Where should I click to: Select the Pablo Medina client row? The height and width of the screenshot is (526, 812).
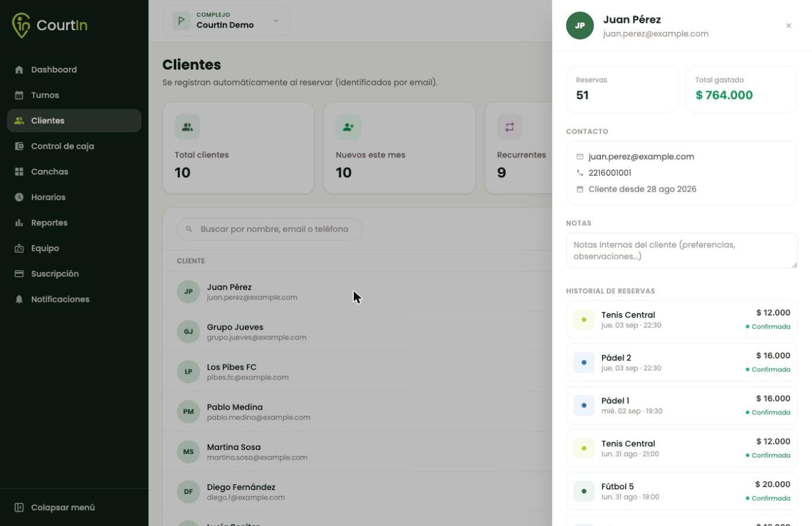(357, 412)
